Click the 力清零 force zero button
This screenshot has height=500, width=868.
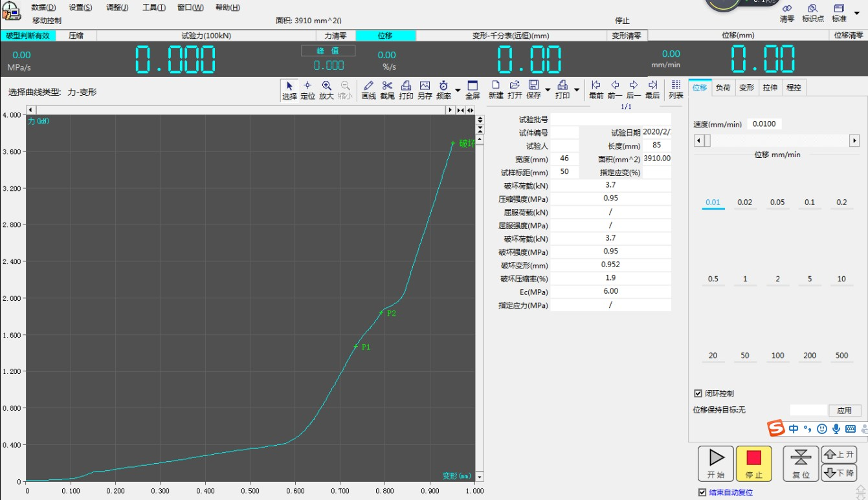pyautogui.click(x=335, y=36)
